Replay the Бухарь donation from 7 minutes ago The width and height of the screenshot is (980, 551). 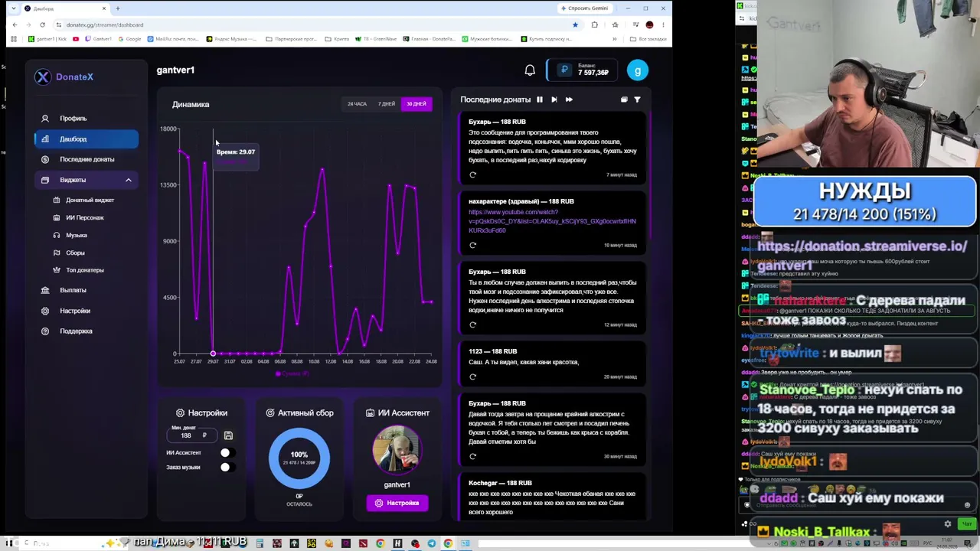click(x=472, y=174)
